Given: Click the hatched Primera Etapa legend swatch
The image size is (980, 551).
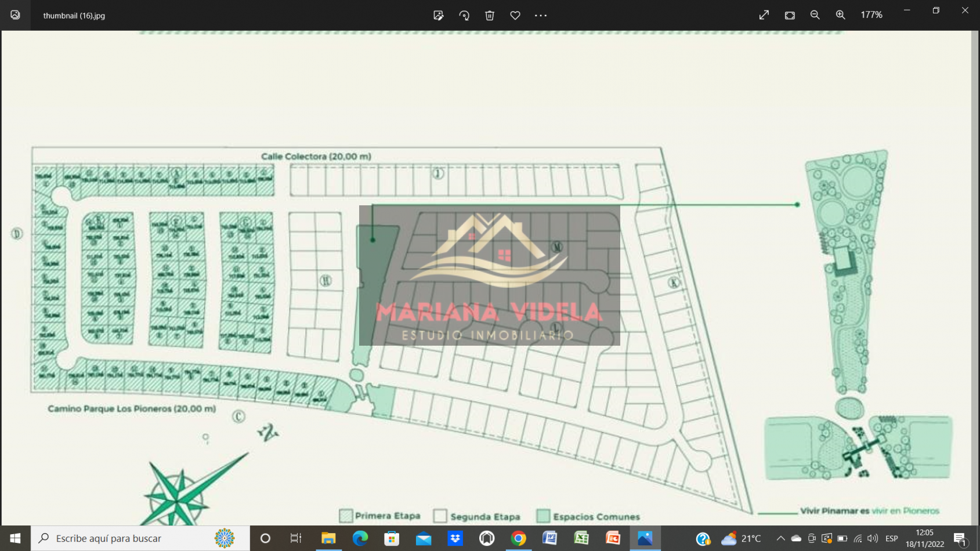Looking at the screenshot, I should pos(346,516).
